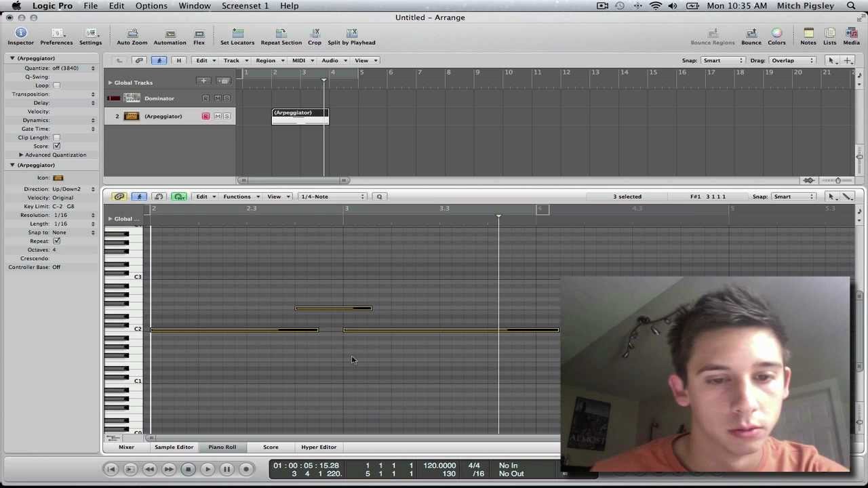Switch to the Mixer tab
Viewport: 868px width, 488px height.
(x=126, y=447)
